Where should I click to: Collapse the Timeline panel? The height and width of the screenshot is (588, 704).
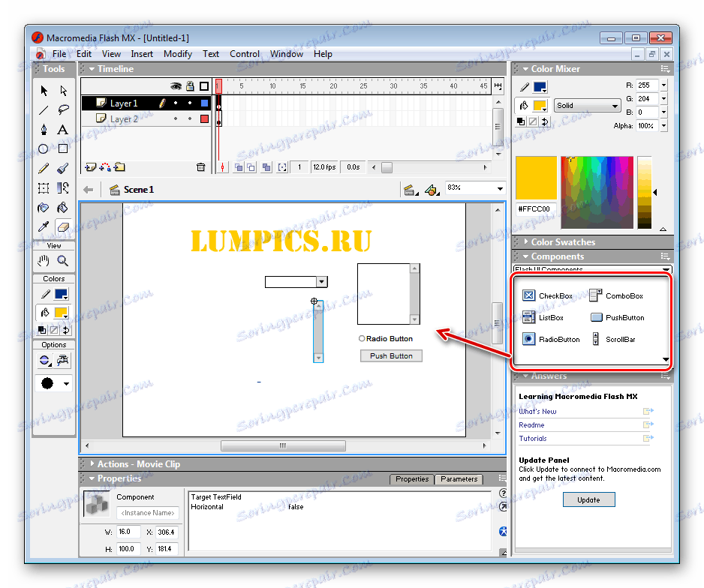coord(92,69)
